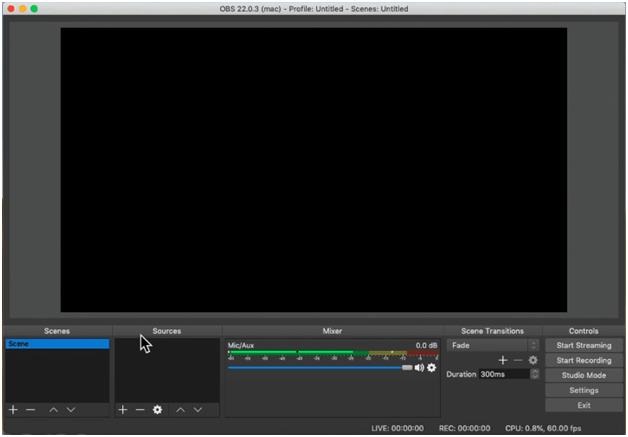Click the Controls panel header
The height and width of the screenshot is (437, 628).
click(584, 331)
